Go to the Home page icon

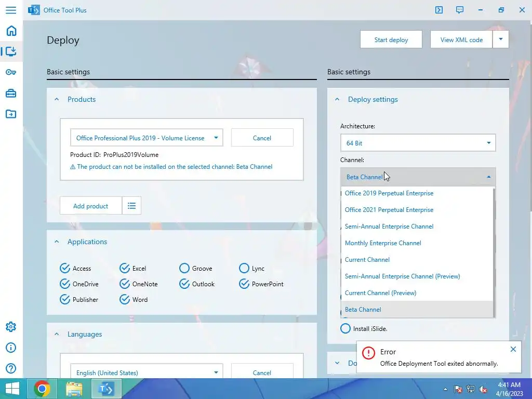click(11, 31)
